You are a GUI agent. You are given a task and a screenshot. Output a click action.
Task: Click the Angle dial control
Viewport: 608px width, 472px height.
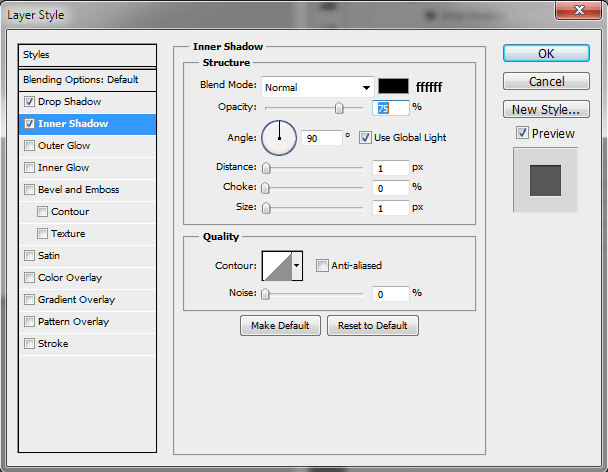click(279, 137)
